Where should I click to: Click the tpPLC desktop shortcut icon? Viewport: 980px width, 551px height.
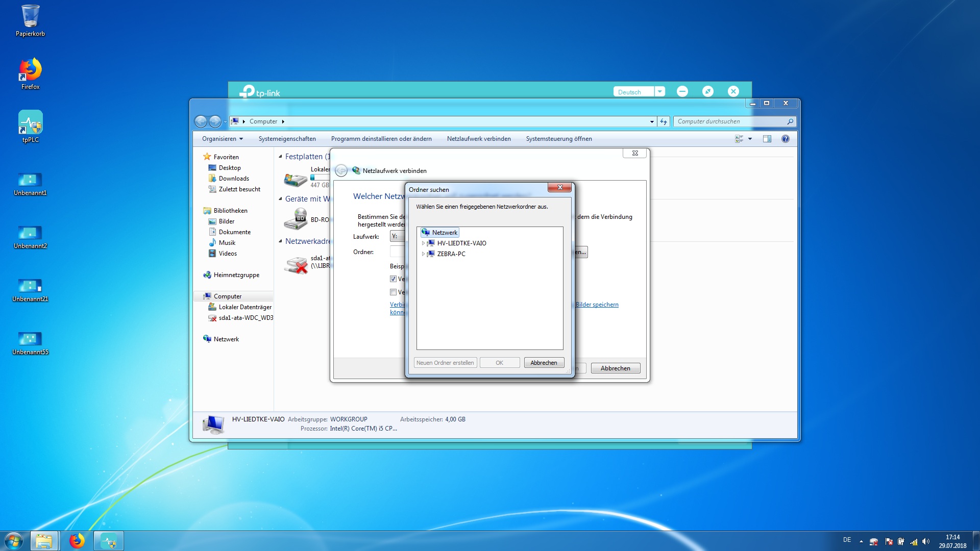[x=30, y=123]
